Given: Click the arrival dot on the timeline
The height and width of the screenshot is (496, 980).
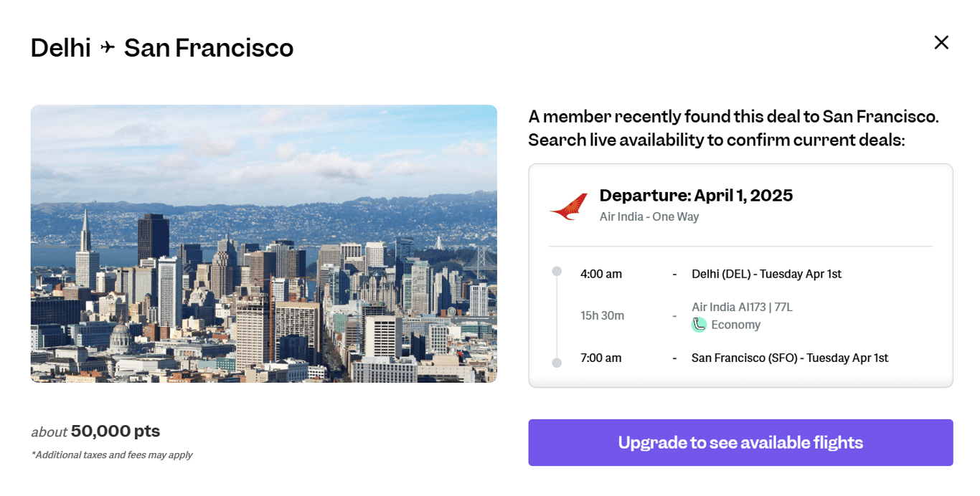Looking at the screenshot, I should 557,363.
